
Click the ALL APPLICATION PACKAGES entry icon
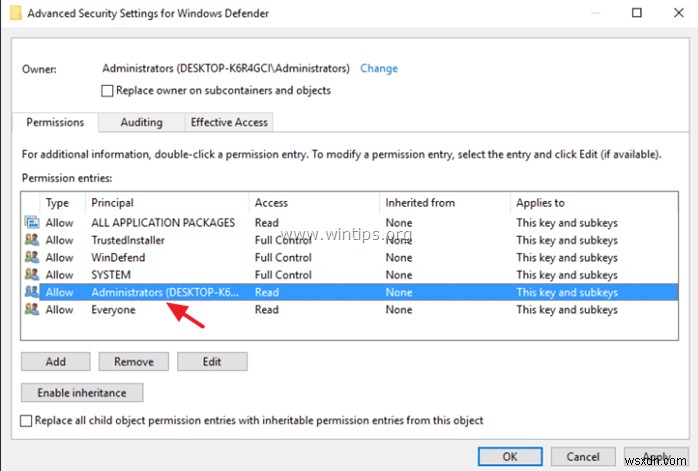coord(31,223)
